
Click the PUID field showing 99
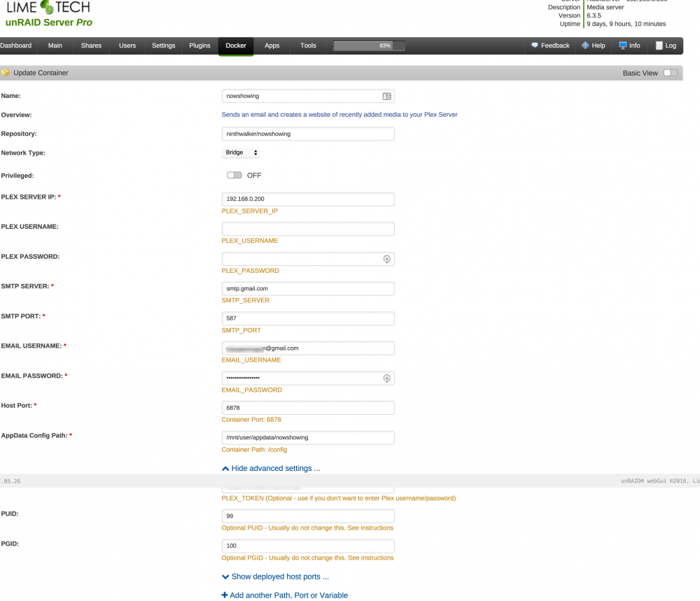(307, 516)
